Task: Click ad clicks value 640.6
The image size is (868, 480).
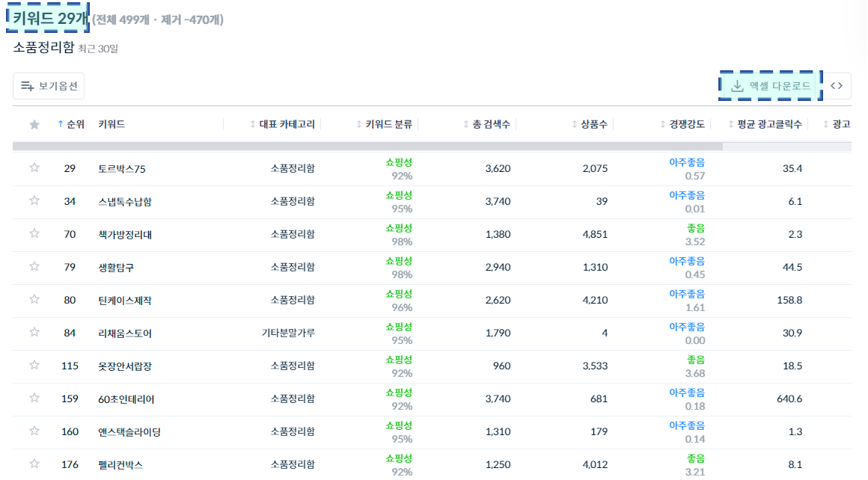Action: pos(789,399)
